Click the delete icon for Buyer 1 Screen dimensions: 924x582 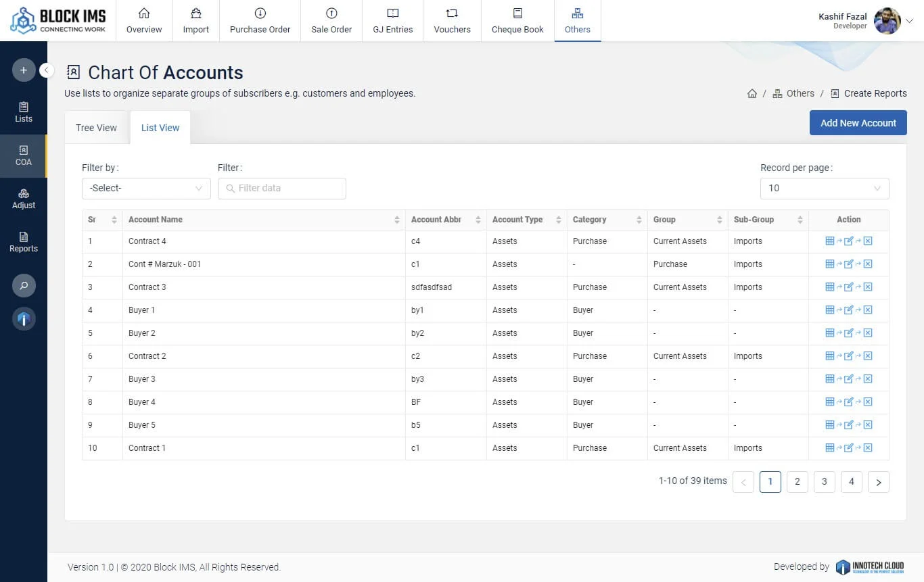[x=868, y=310]
